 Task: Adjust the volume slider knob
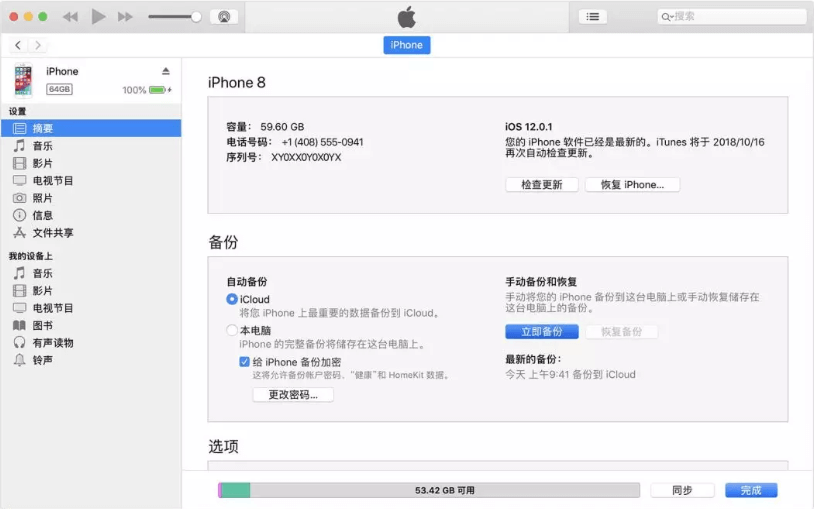click(196, 17)
